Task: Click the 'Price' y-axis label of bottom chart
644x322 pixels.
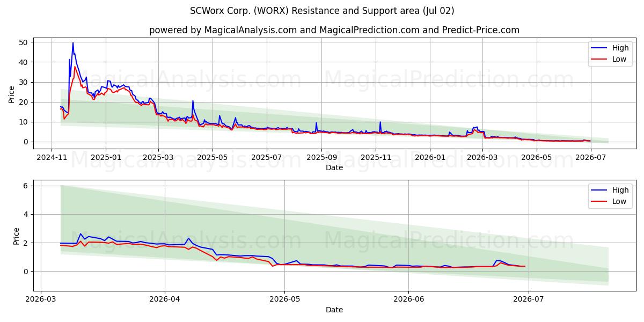Action: tap(16, 236)
